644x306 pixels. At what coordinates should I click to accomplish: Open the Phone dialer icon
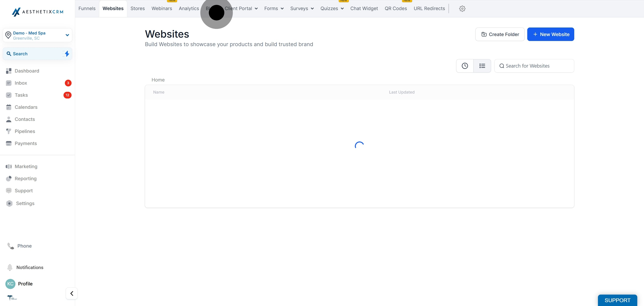pos(11,246)
